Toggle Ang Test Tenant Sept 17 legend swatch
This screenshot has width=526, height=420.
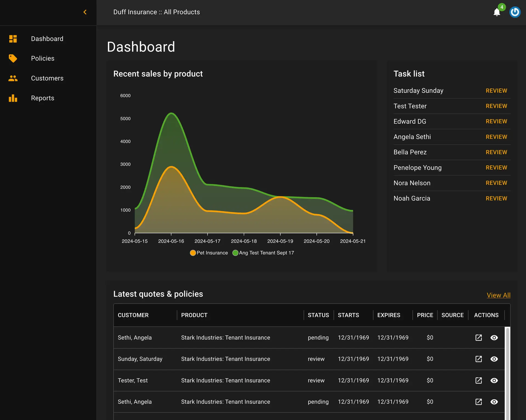(235, 253)
